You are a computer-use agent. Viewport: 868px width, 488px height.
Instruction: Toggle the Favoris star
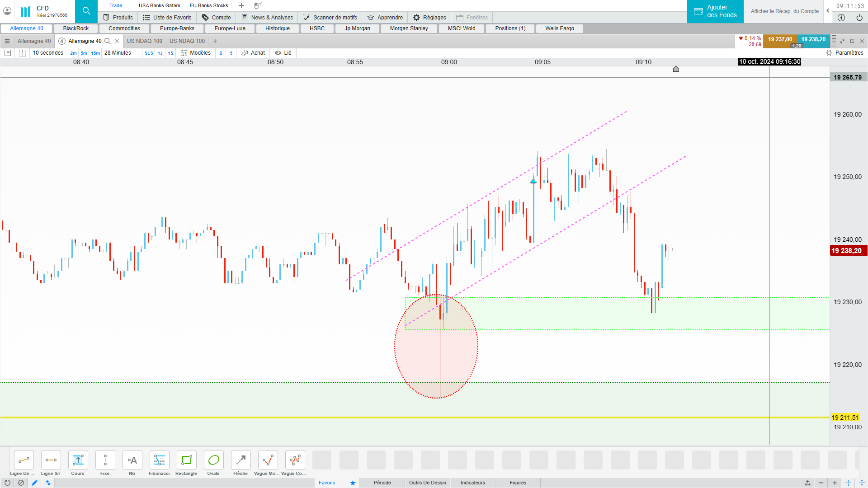click(353, 483)
